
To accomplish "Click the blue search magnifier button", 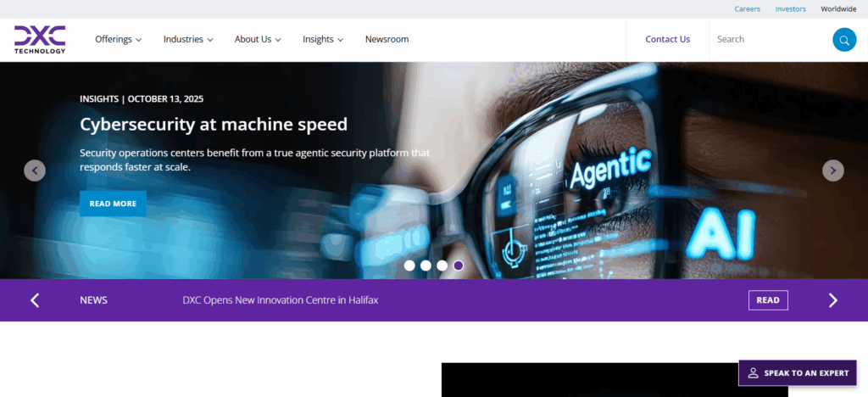I will [844, 39].
